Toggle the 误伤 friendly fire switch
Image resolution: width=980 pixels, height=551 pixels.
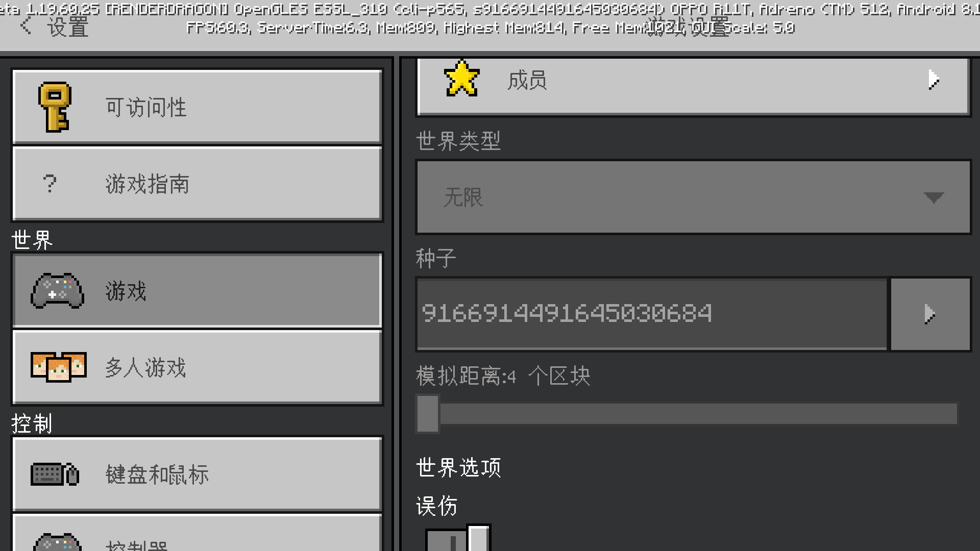coord(458,538)
